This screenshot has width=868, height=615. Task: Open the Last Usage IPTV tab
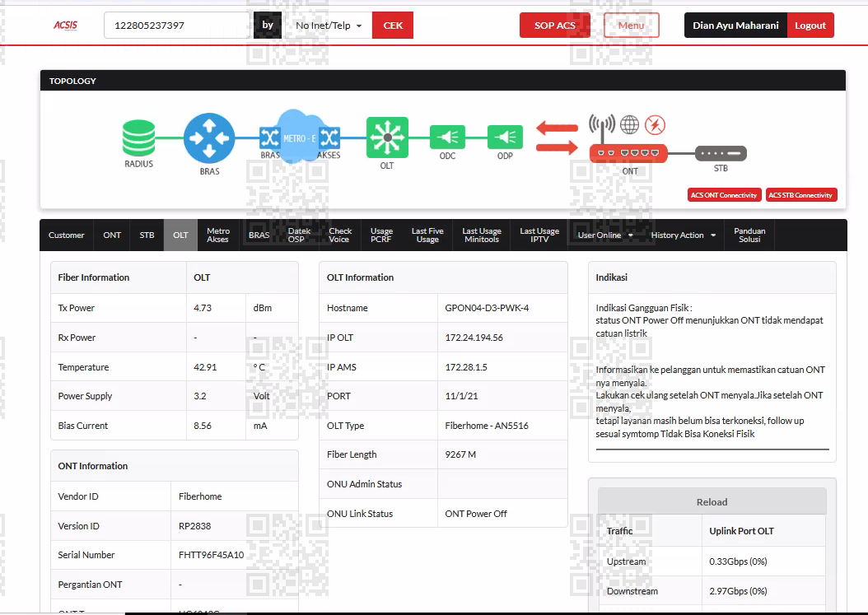pos(539,235)
